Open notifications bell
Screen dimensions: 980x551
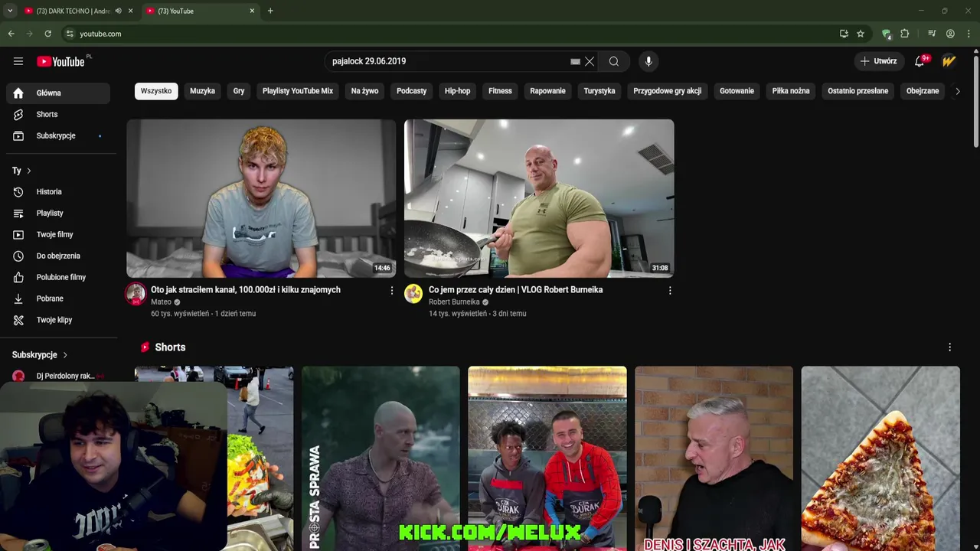pos(920,61)
